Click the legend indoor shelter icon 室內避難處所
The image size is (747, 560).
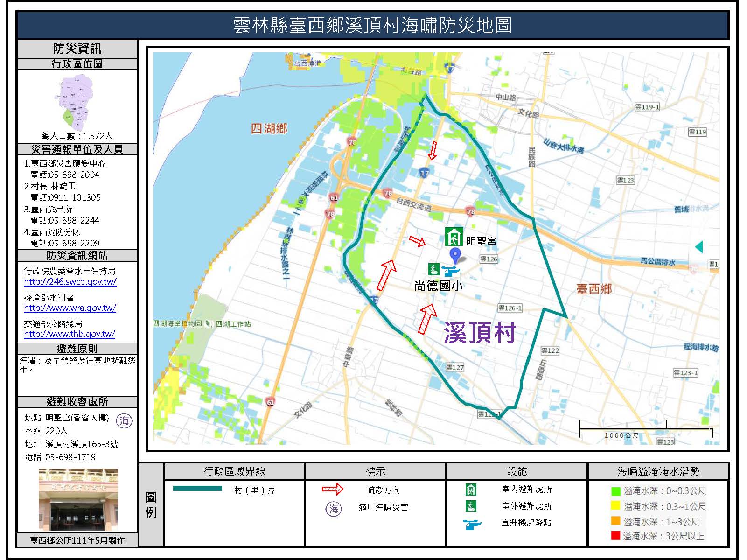click(471, 490)
